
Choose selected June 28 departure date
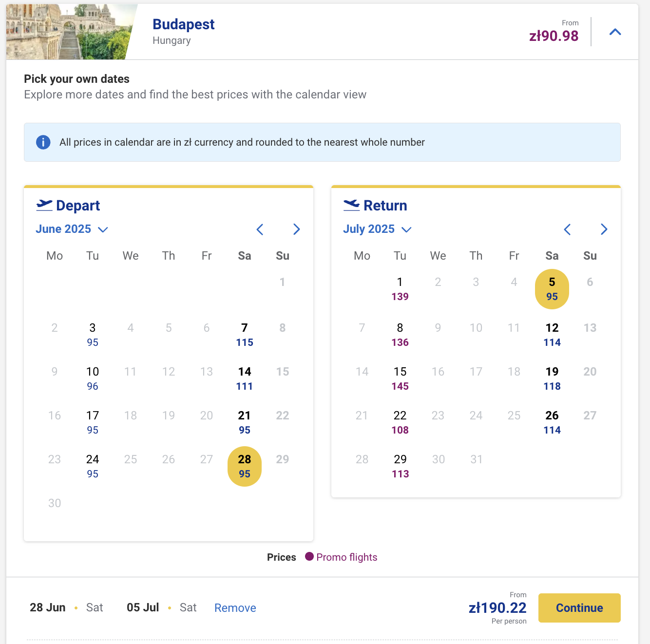pos(245,466)
